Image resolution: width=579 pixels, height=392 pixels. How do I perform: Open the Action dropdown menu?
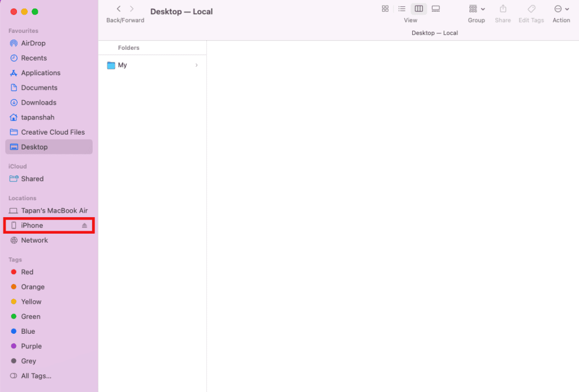point(560,10)
